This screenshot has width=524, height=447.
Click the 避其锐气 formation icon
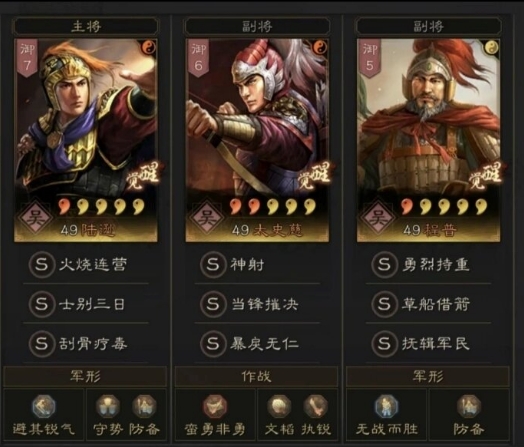pyautogui.click(x=44, y=407)
